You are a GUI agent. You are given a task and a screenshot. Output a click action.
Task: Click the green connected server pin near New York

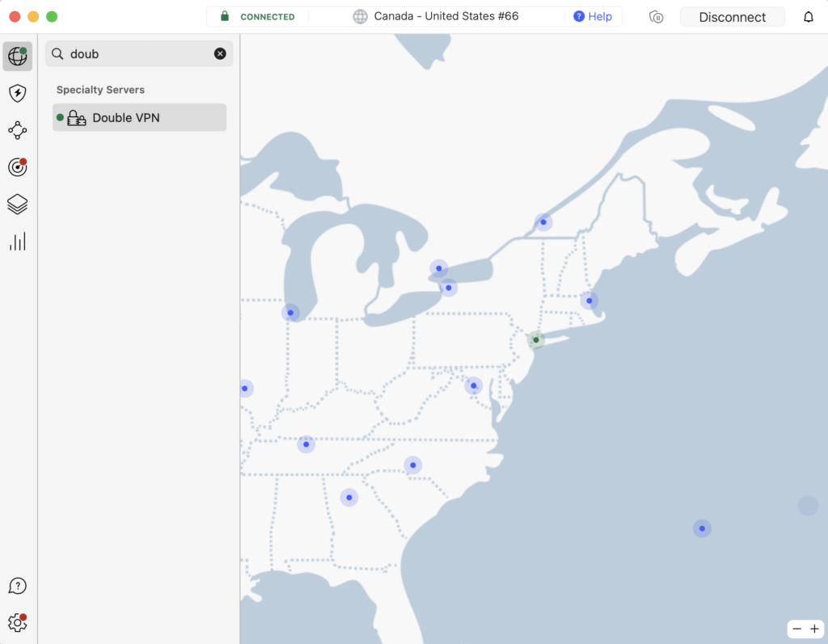536,340
